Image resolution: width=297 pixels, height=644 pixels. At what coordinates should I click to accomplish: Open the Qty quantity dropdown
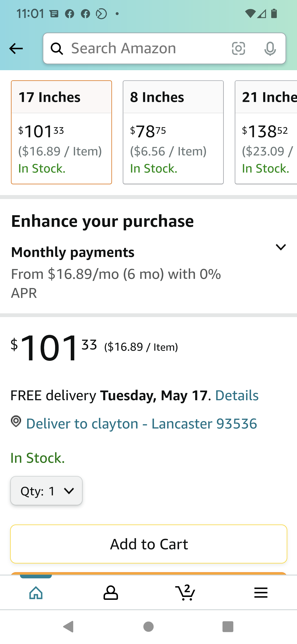[x=46, y=491]
